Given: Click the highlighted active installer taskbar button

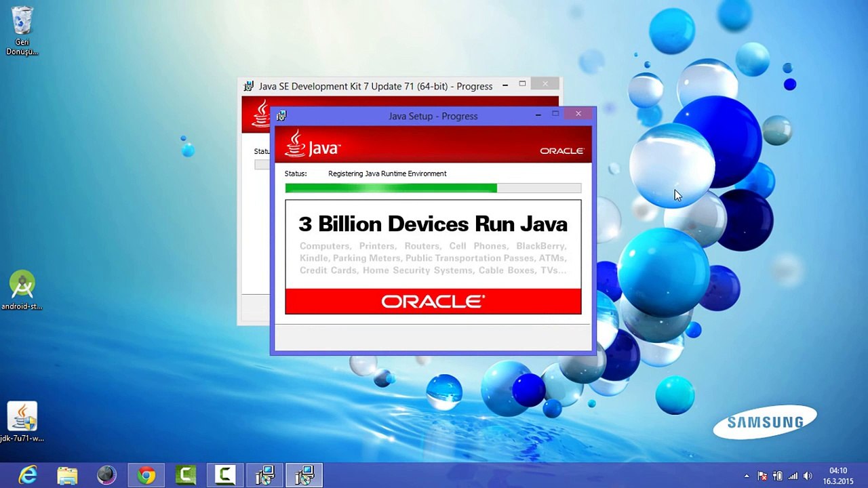Looking at the screenshot, I should click(304, 475).
